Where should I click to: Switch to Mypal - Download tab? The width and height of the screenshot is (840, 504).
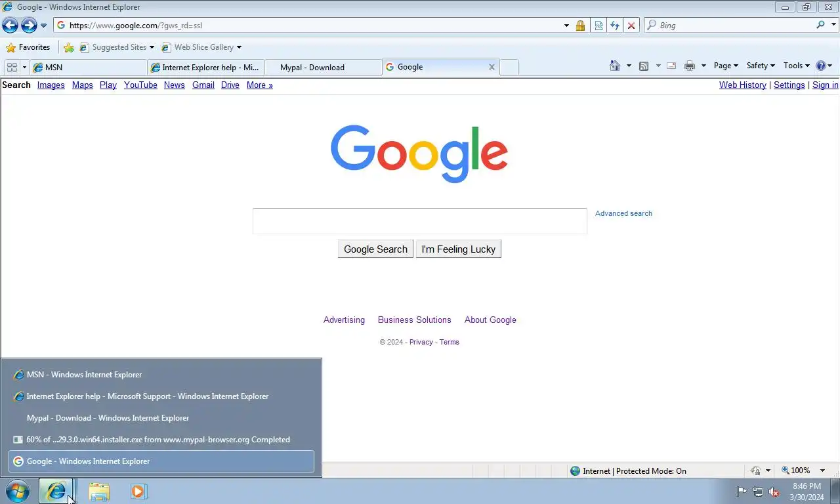click(323, 67)
